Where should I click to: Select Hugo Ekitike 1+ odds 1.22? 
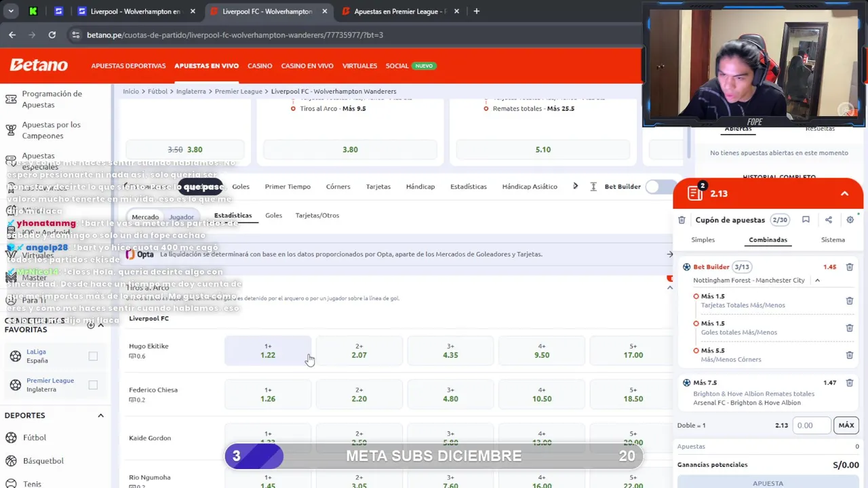[x=268, y=350]
